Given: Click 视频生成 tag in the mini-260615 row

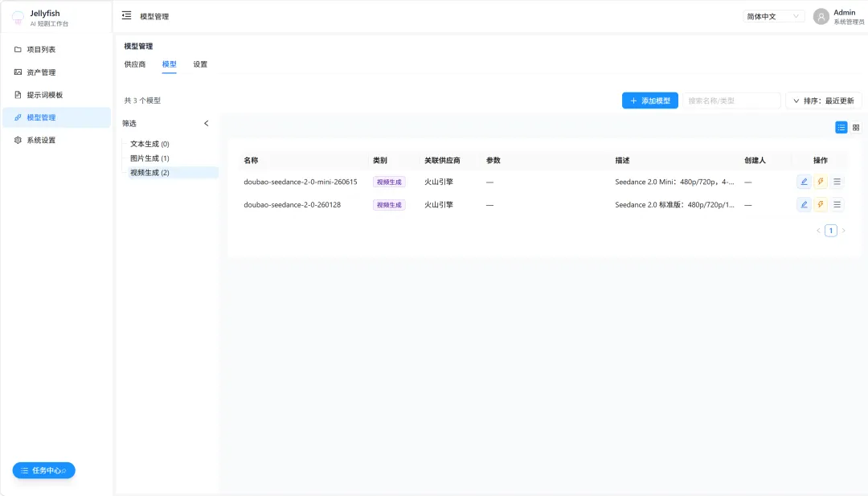Looking at the screenshot, I should tap(389, 182).
